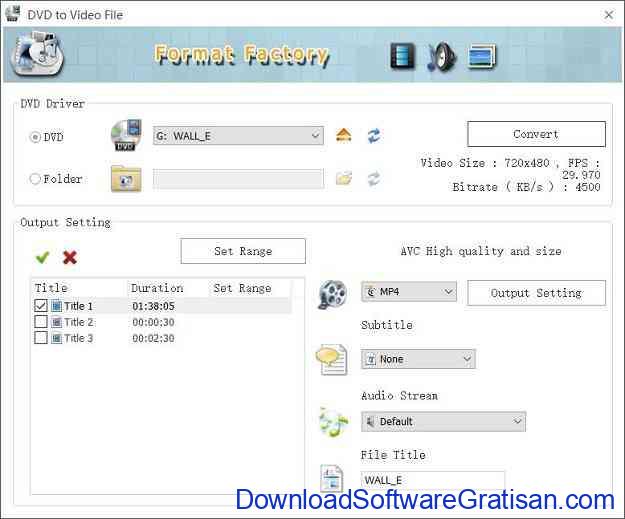
Task: Select the DVD radio button
Action: click(35, 137)
